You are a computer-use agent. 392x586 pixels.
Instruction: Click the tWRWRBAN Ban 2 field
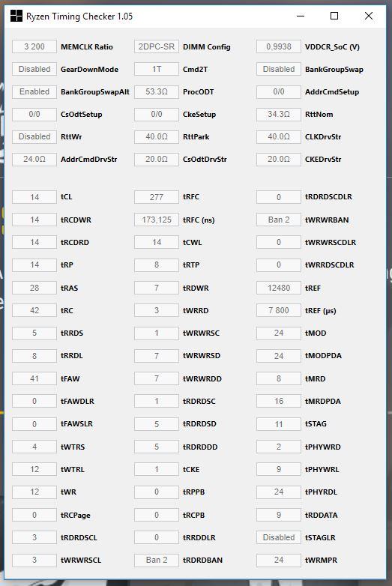coord(279,220)
